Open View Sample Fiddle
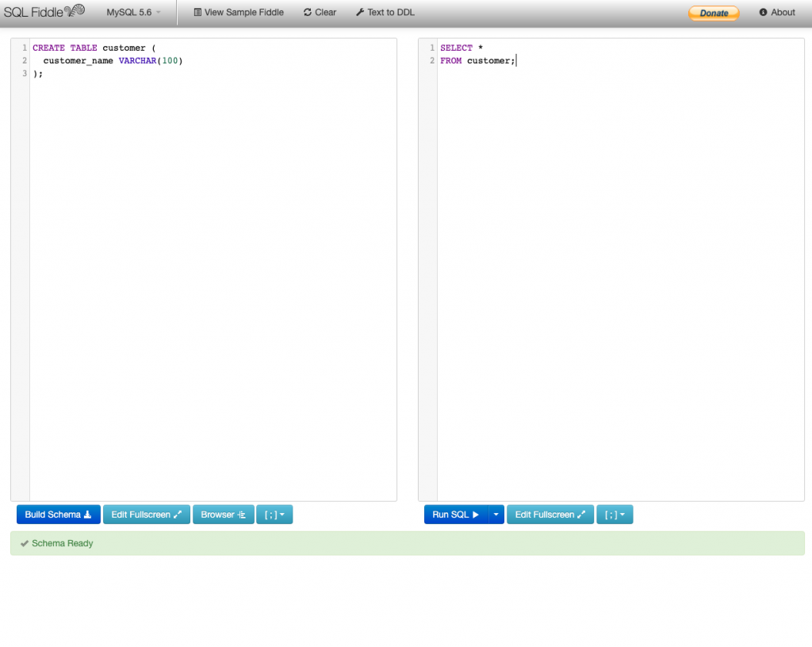The height and width of the screenshot is (647, 812). point(239,13)
